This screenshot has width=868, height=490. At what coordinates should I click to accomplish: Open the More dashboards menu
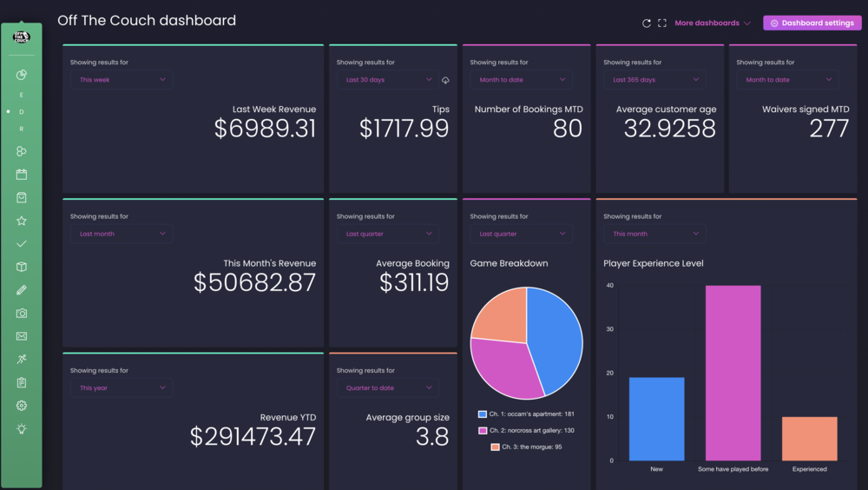coord(713,23)
